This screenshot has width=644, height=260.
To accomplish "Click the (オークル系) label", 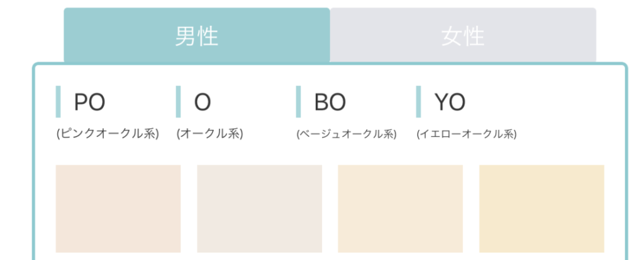I will 210,134.
